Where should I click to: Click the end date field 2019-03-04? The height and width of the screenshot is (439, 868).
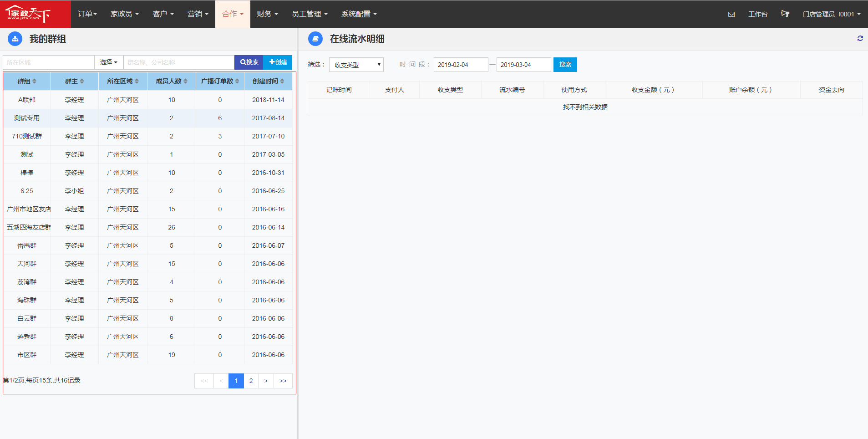pyautogui.click(x=524, y=65)
